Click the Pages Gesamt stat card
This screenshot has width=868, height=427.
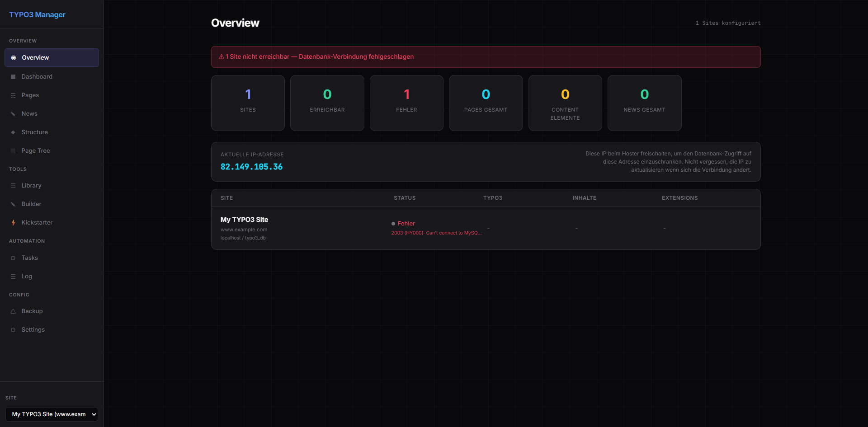point(486,103)
